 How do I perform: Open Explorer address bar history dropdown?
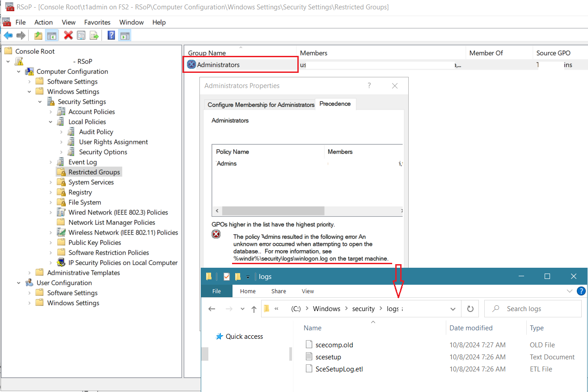coord(453,309)
